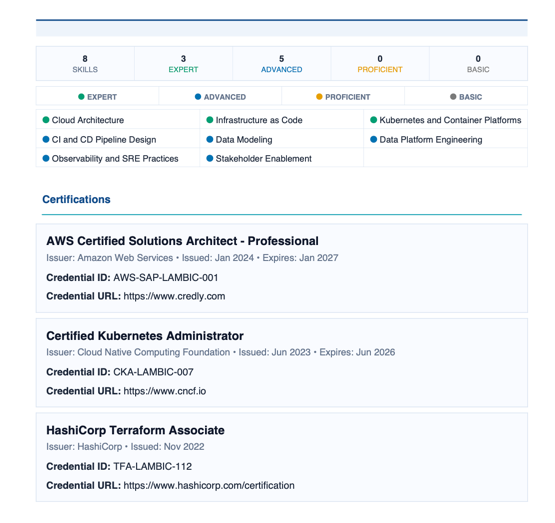Click the blue Advanced legend dot
This screenshot has height=523, width=555.
198,97
